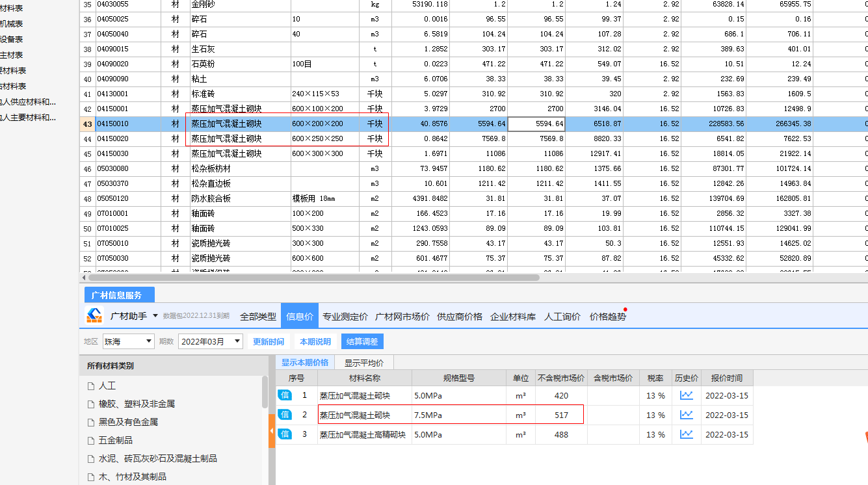868x485 pixels.
Task: Click the 广材助手 logo icon
Action: click(95, 316)
